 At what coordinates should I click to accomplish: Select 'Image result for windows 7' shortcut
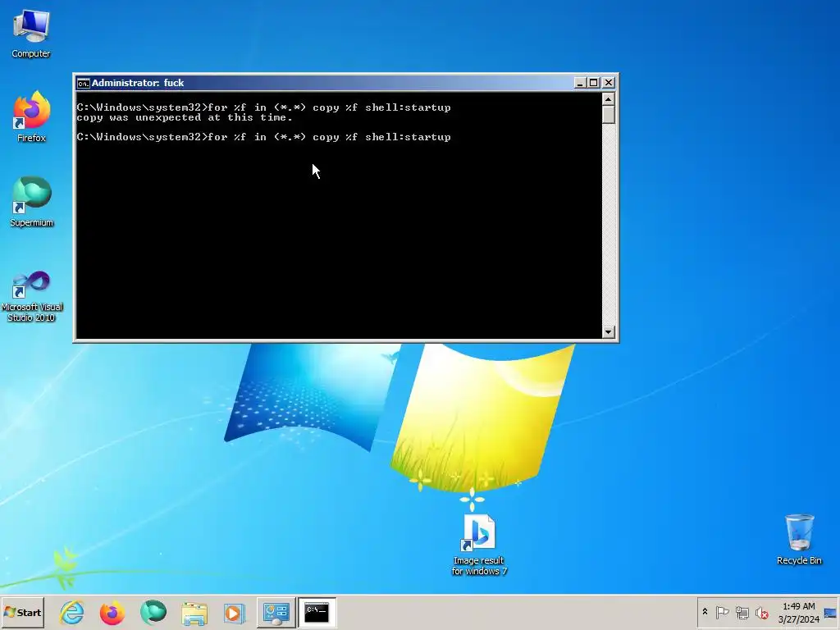[479, 545]
